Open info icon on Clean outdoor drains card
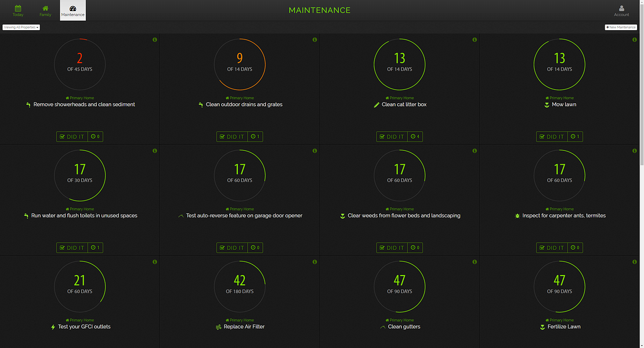The width and height of the screenshot is (644, 348). (x=314, y=40)
